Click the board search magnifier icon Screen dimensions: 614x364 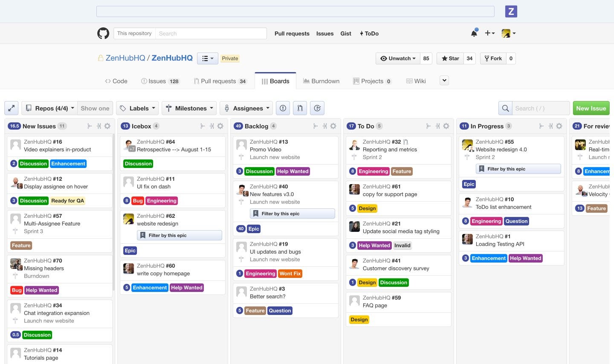pyautogui.click(x=505, y=108)
